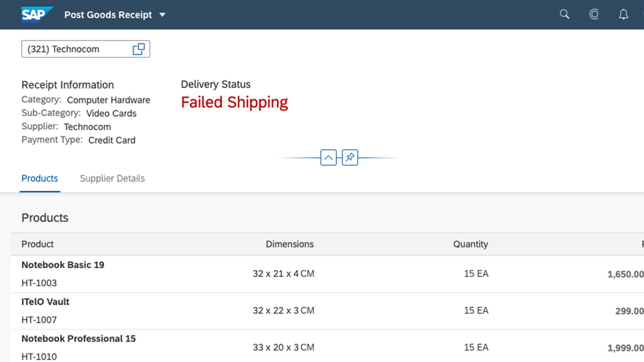
Task: Click the Quantity column header
Action: [471, 244]
